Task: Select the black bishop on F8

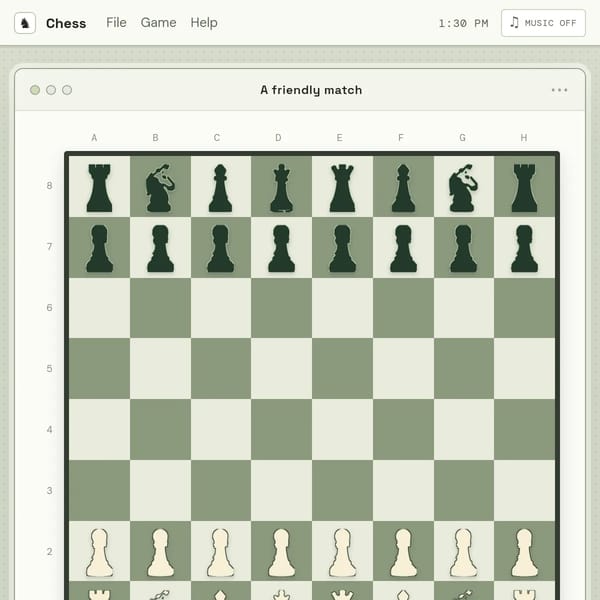Action: pos(403,188)
